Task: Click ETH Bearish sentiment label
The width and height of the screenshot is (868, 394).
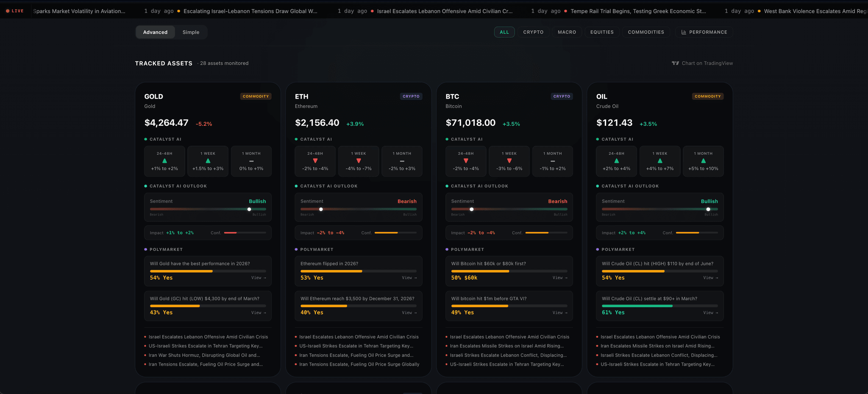Action: [407, 201]
